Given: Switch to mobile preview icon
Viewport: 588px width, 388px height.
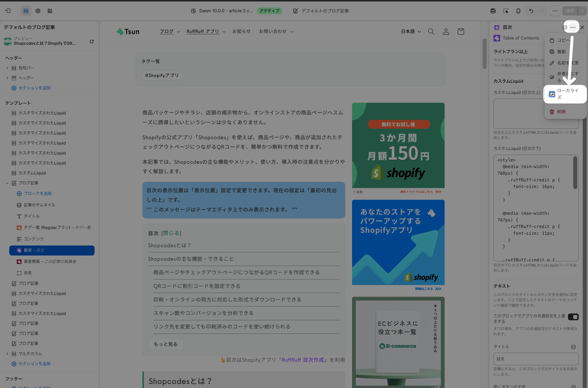Looking at the screenshot, I should tap(518, 11).
